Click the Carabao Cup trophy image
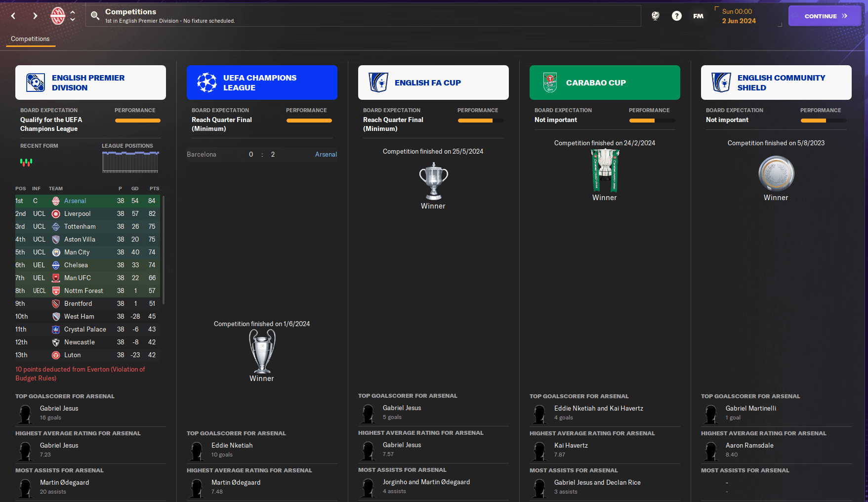Screen dimensions: 868x502 click(605, 170)
